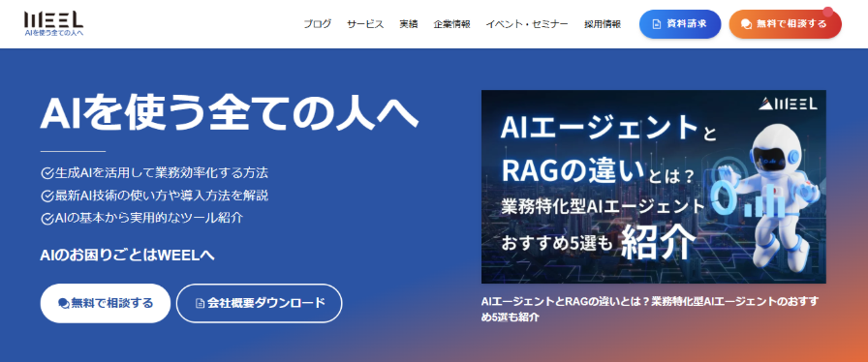
Task: Go to 企業情報 in navigation
Action: pos(451,24)
